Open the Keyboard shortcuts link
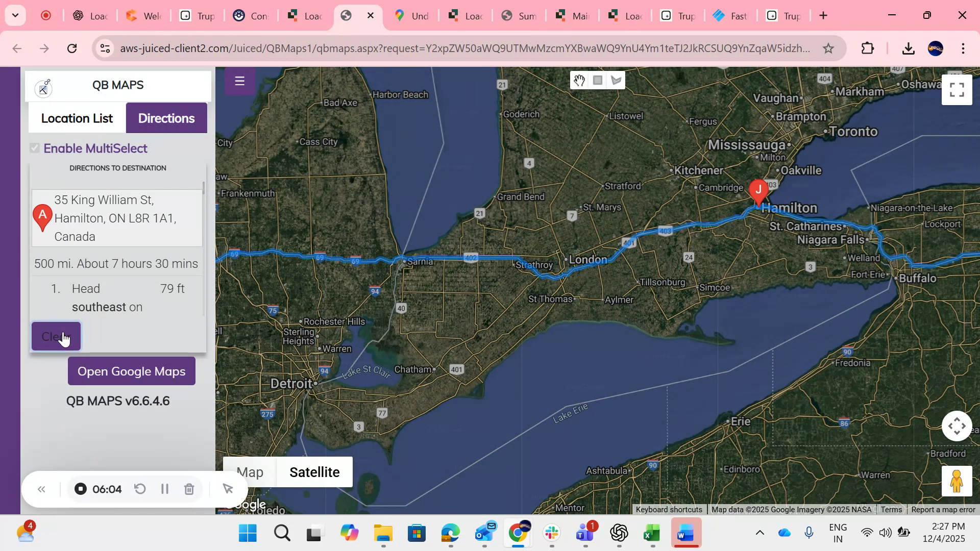980x551 pixels. tap(669, 509)
